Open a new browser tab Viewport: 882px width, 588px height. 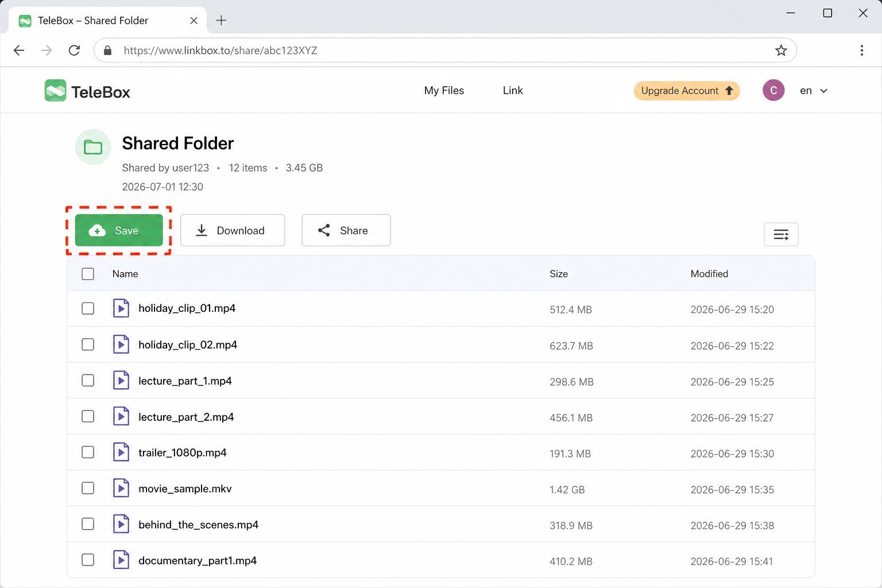pyautogui.click(x=221, y=21)
